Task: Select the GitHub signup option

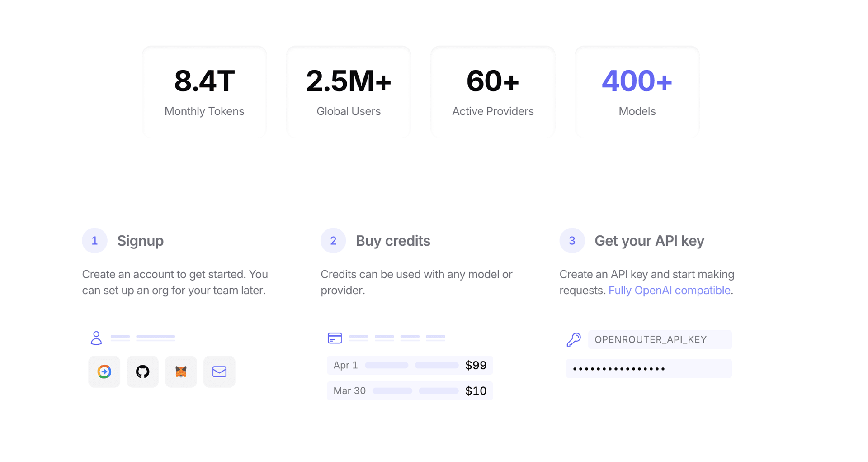Action: [142, 372]
